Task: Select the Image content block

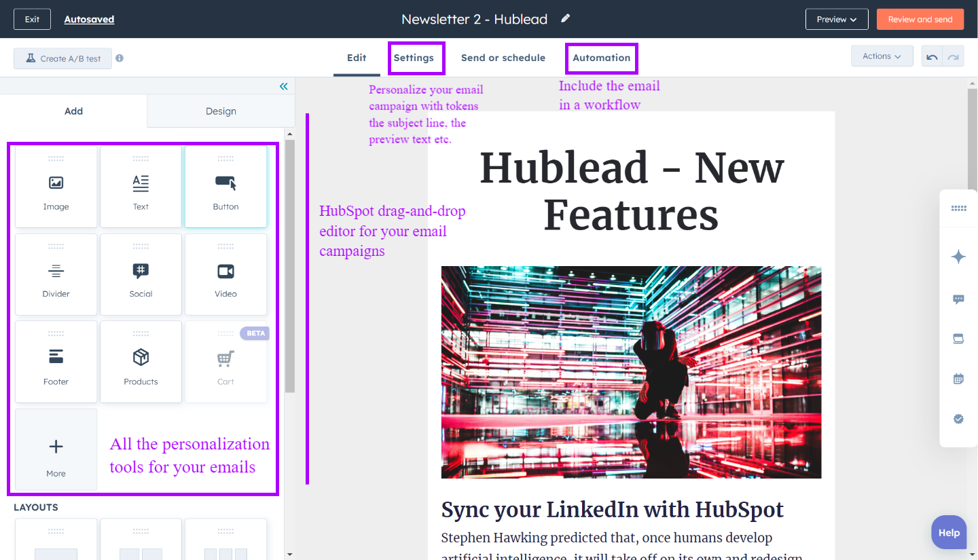Action: (56, 187)
